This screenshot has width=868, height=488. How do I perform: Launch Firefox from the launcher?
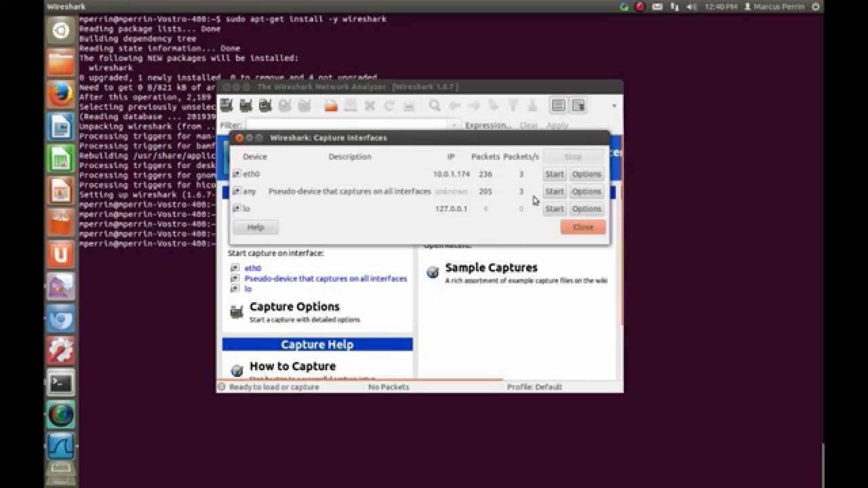tap(61, 95)
